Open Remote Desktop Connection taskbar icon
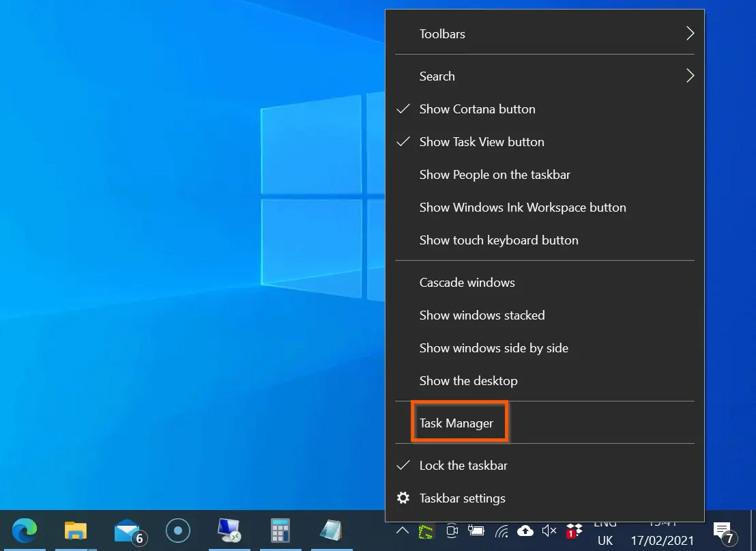 (229, 531)
